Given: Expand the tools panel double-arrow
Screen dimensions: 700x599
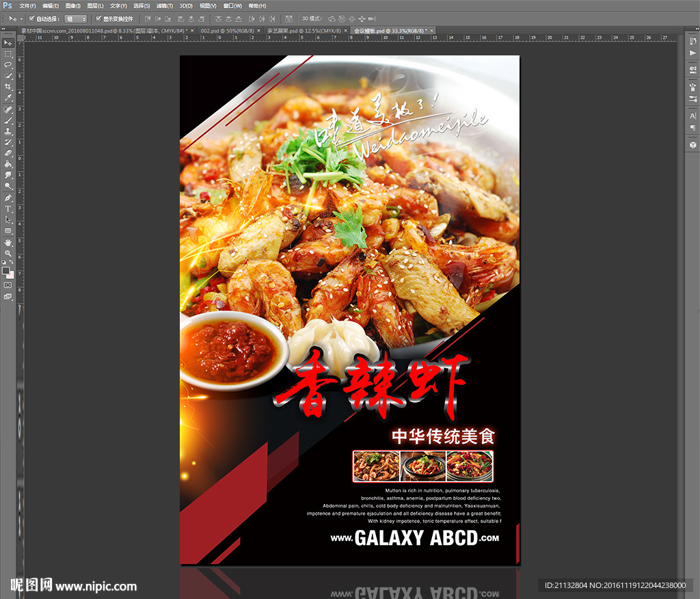Looking at the screenshot, I should coord(3,29).
